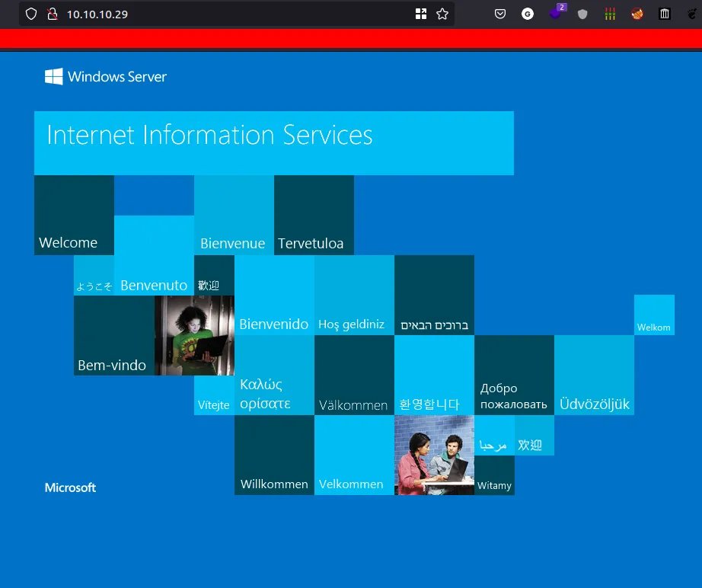The image size is (702, 588).
Task: Click the trash can style extension icon
Action: coord(664,14)
